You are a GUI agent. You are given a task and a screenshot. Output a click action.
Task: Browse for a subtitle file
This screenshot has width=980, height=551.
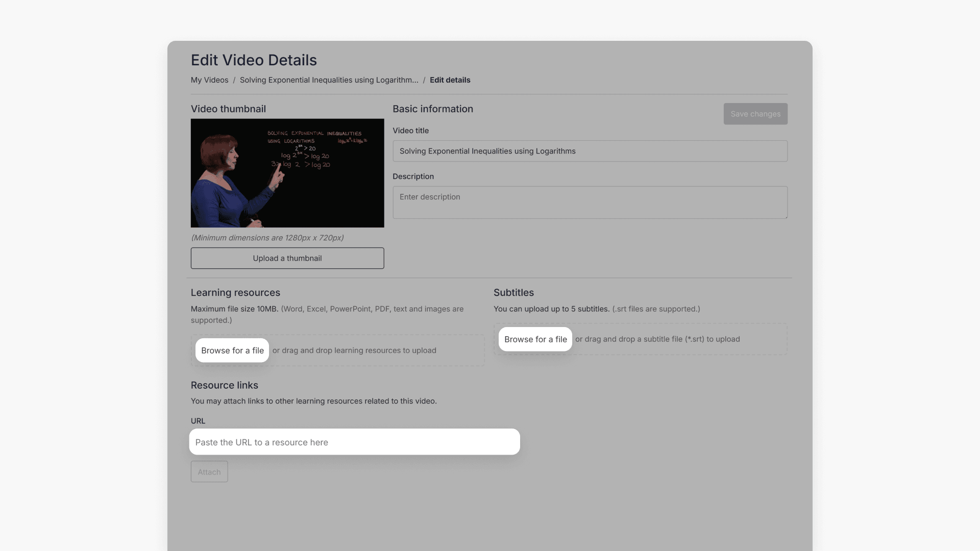535,339
